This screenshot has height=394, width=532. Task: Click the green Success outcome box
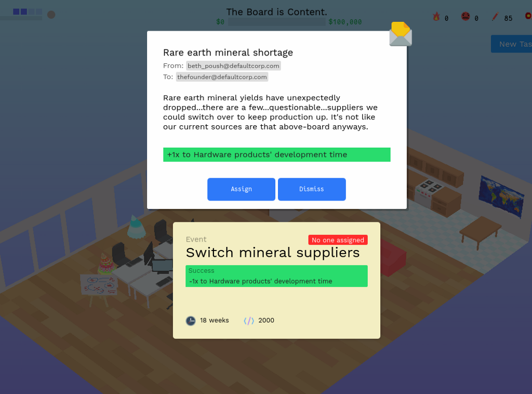[276, 276]
